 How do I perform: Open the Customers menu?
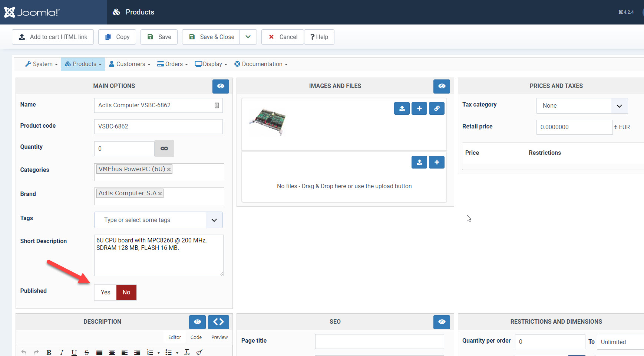click(130, 64)
